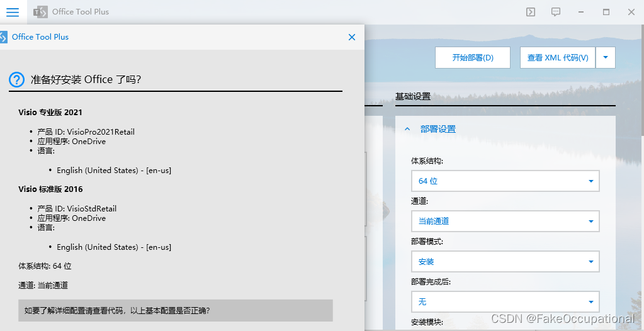
Task: Click the vertical scrollbar on the right edge
Action: point(642,80)
